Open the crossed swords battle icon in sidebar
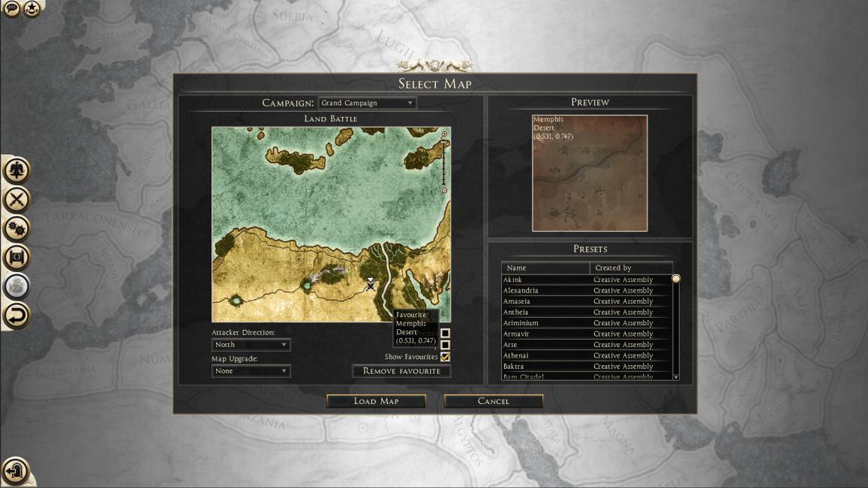 [17, 199]
